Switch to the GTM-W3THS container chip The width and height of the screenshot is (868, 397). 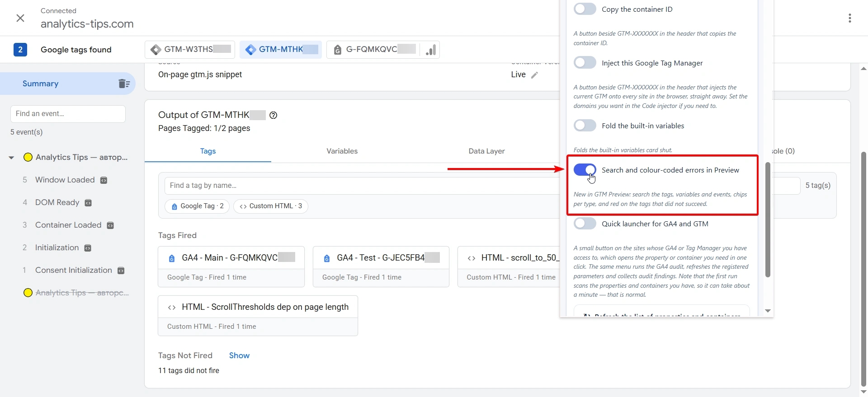190,50
